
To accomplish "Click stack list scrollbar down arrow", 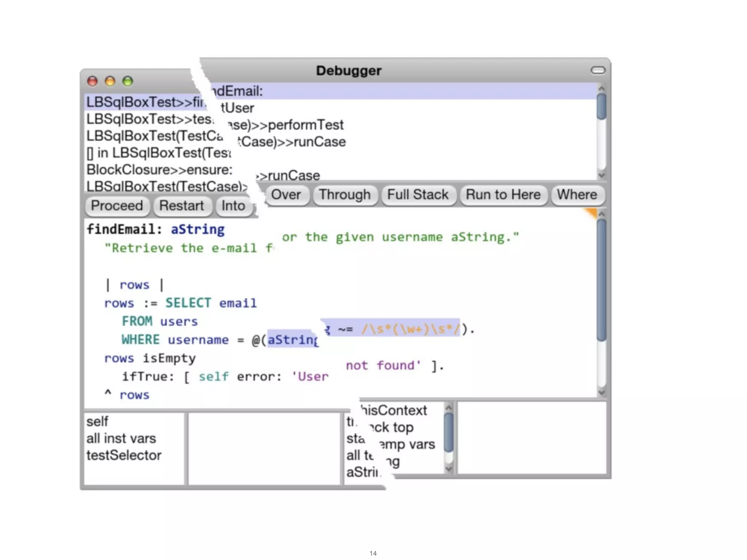I will pyautogui.click(x=601, y=175).
